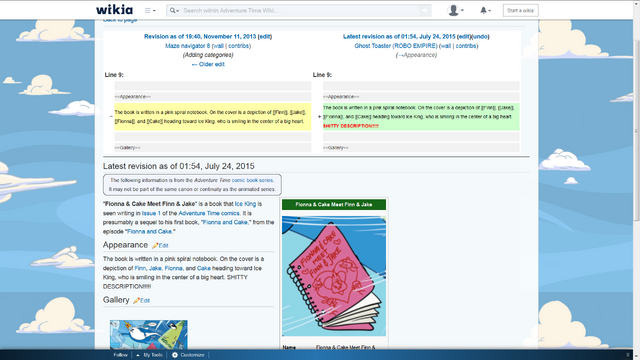Viewport: 640px width, 360px height.
Task: Open revision of 19:40, November 11, 2013
Action: click(200, 36)
